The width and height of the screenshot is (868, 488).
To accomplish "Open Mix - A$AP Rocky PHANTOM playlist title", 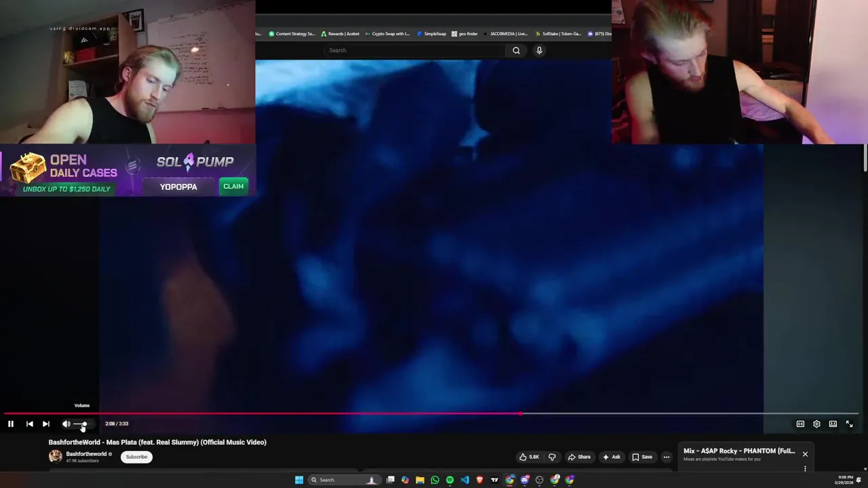I will tap(739, 451).
